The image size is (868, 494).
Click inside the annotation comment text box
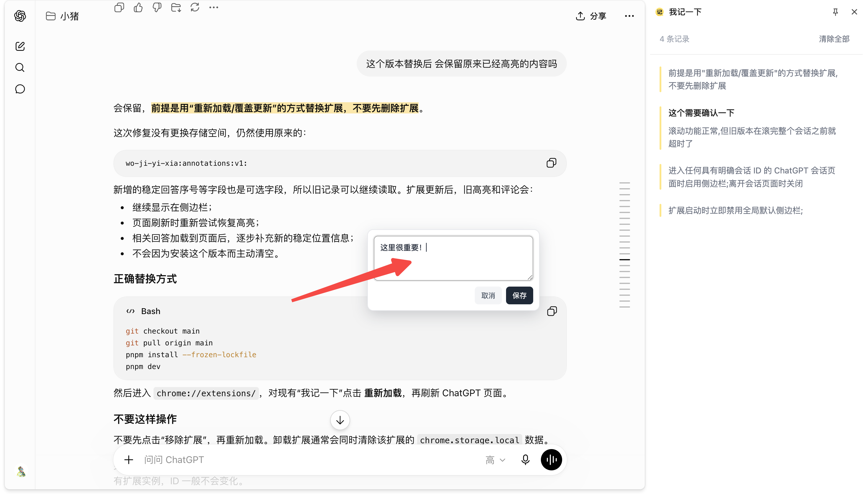pyautogui.click(x=453, y=258)
